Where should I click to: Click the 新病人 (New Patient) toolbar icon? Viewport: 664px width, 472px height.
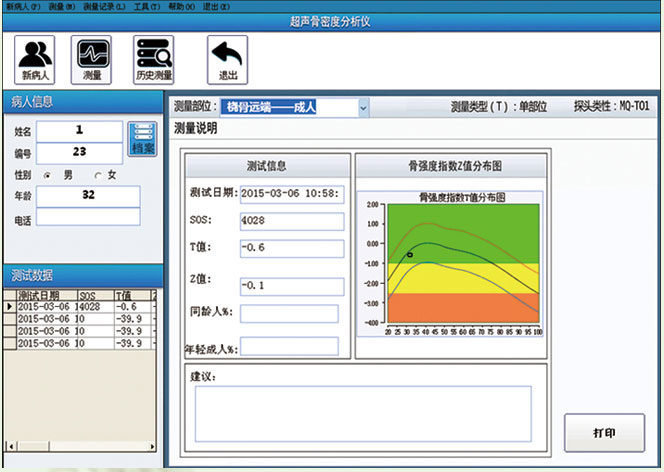coord(35,59)
